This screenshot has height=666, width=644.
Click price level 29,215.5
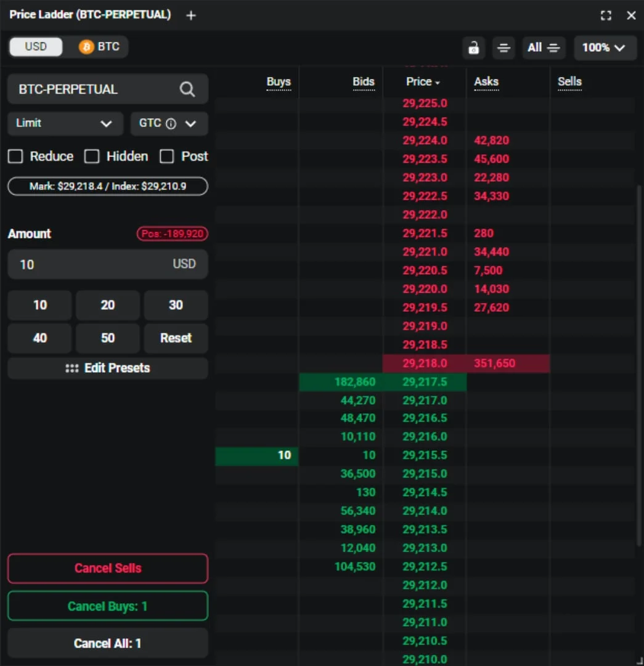(x=425, y=455)
